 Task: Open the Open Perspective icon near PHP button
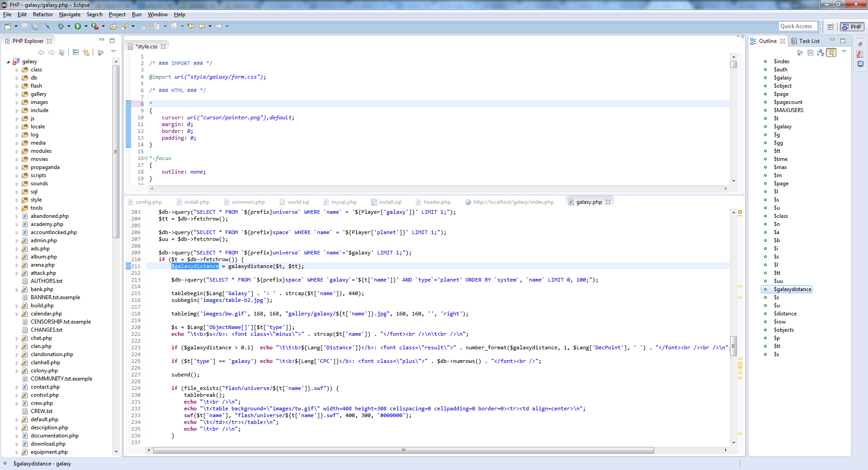click(x=830, y=26)
